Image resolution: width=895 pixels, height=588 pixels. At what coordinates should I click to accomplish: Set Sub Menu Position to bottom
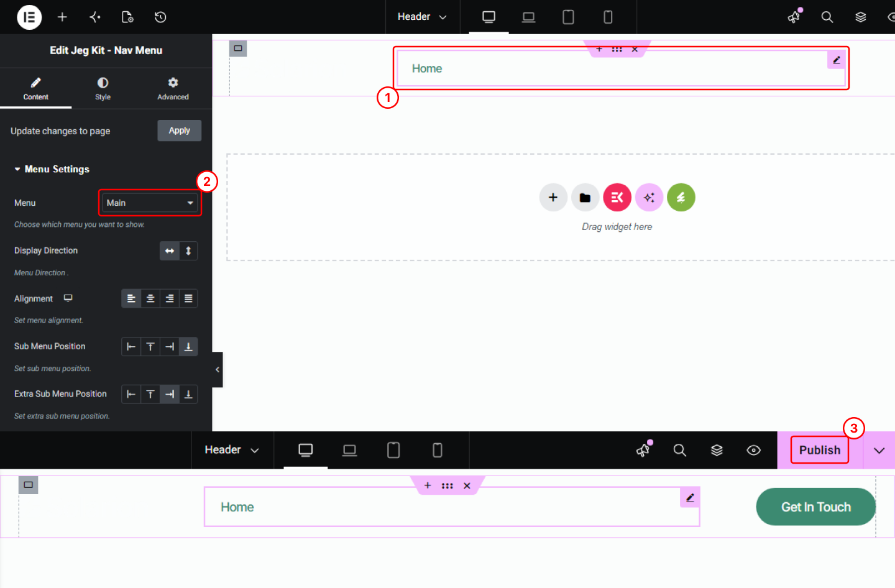[x=188, y=347]
